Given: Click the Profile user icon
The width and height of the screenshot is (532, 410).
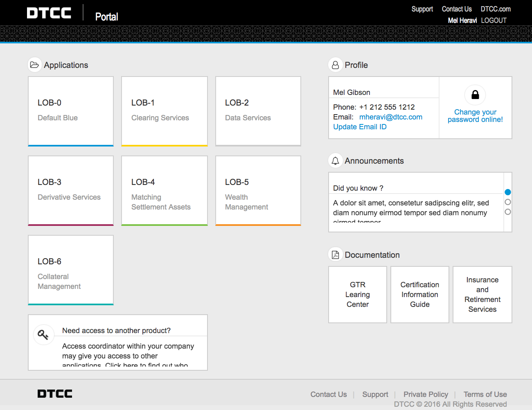Looking at the screenshot, I should [x=335, y=65].
